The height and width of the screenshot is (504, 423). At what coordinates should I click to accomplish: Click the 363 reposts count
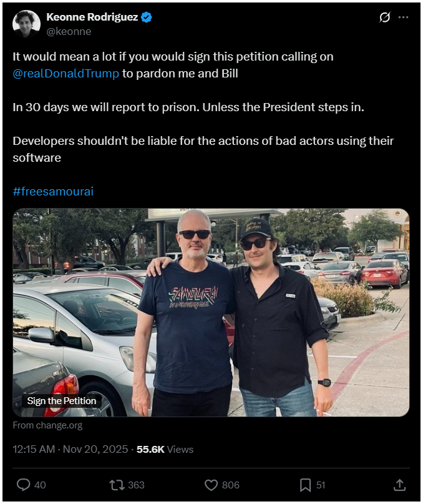point(135,485)
